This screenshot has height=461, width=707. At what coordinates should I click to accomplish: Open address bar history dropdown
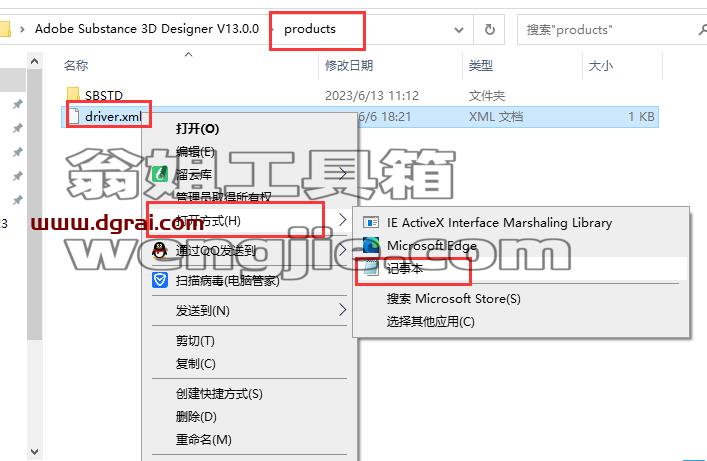point(459,30)
